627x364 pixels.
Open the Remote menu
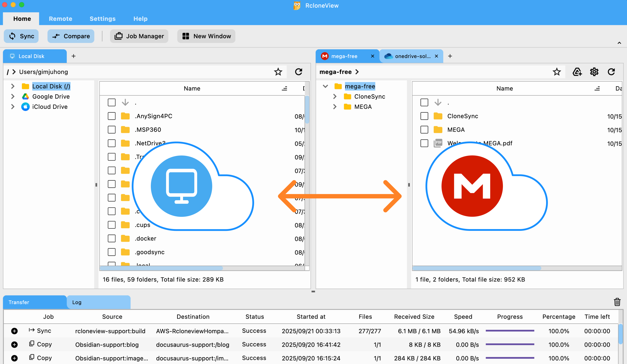coord(61,19)
